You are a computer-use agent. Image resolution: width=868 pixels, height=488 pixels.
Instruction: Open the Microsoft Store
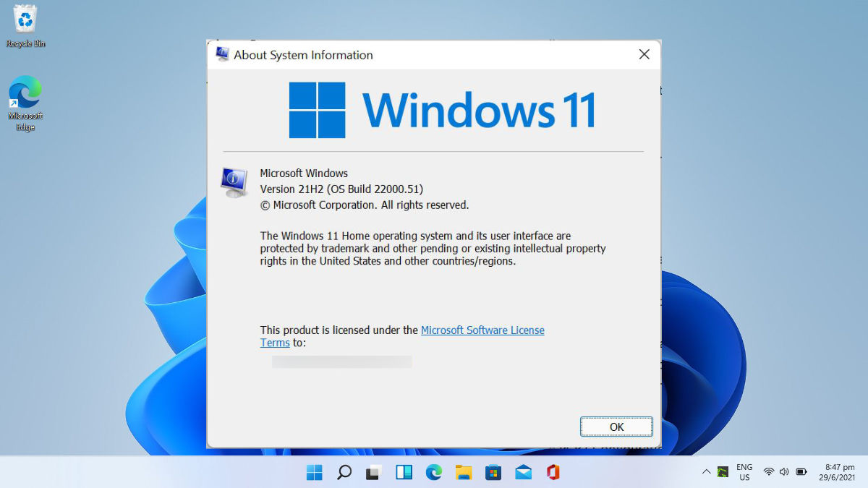(493, 472)
